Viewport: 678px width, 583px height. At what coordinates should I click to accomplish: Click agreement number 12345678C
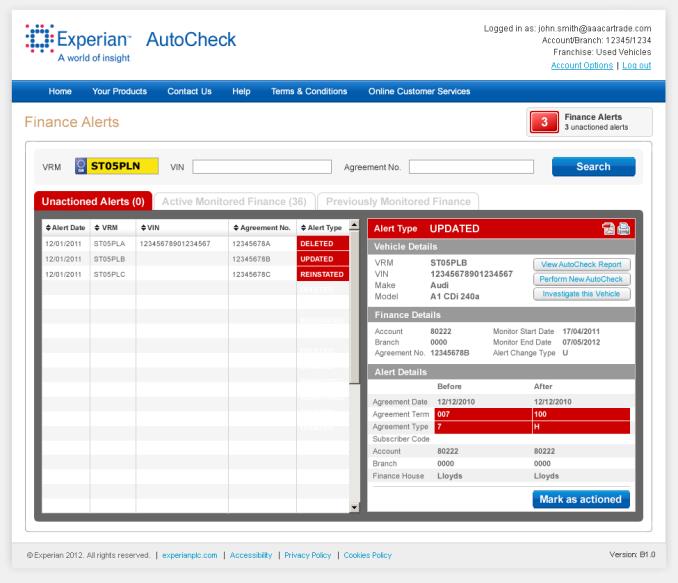point(251,274)
